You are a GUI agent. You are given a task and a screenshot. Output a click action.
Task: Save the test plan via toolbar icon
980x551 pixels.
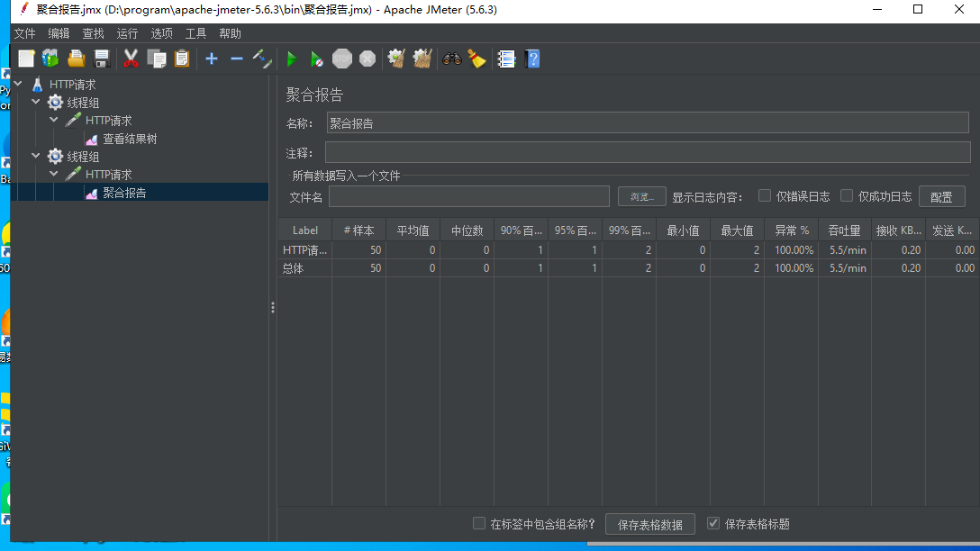(x=102, y=59)
